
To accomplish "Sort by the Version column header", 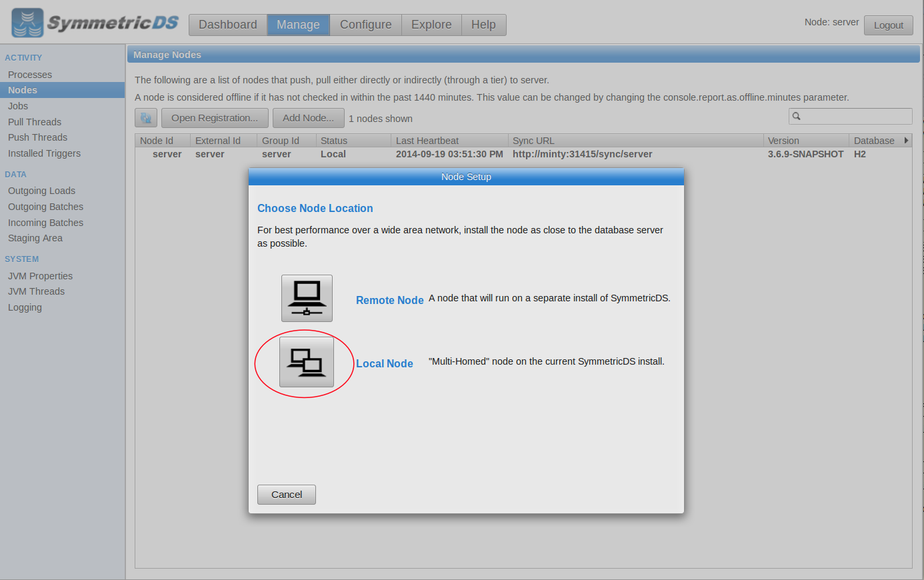I will click(806, 141).
